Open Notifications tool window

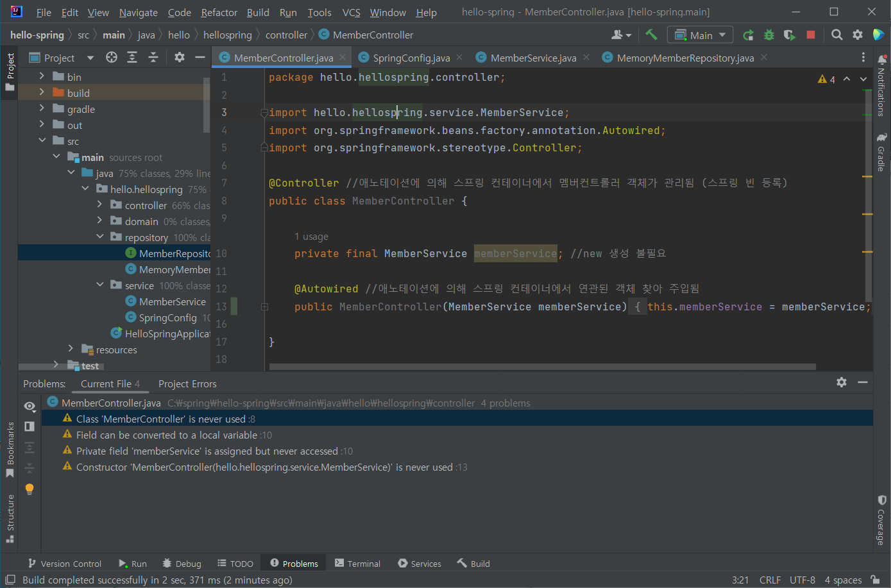pyautogui.click(x=881, y=85)
